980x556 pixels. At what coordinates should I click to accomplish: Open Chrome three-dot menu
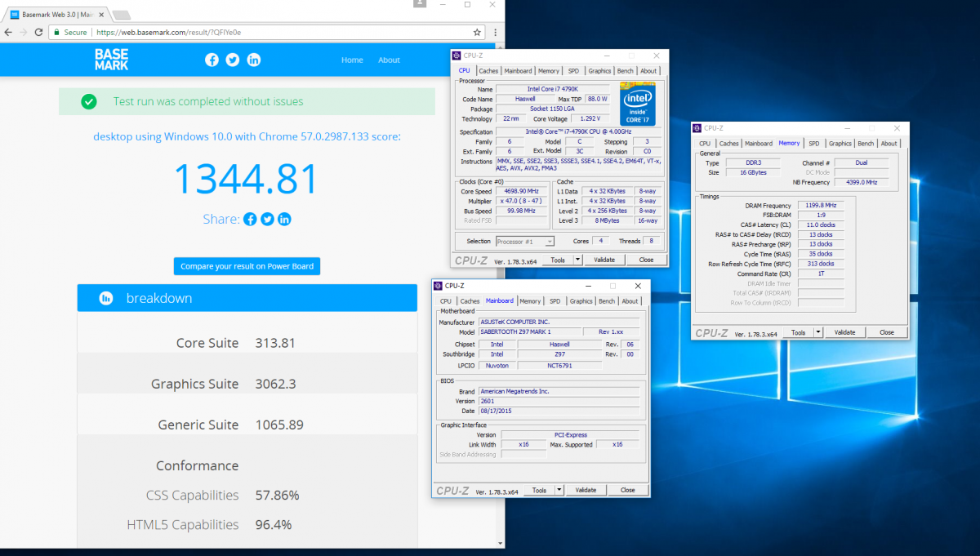(x=495, y=32)
